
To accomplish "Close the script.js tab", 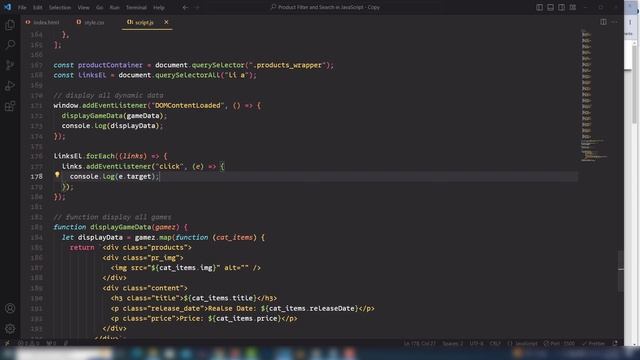I will [x=166, y=22].
